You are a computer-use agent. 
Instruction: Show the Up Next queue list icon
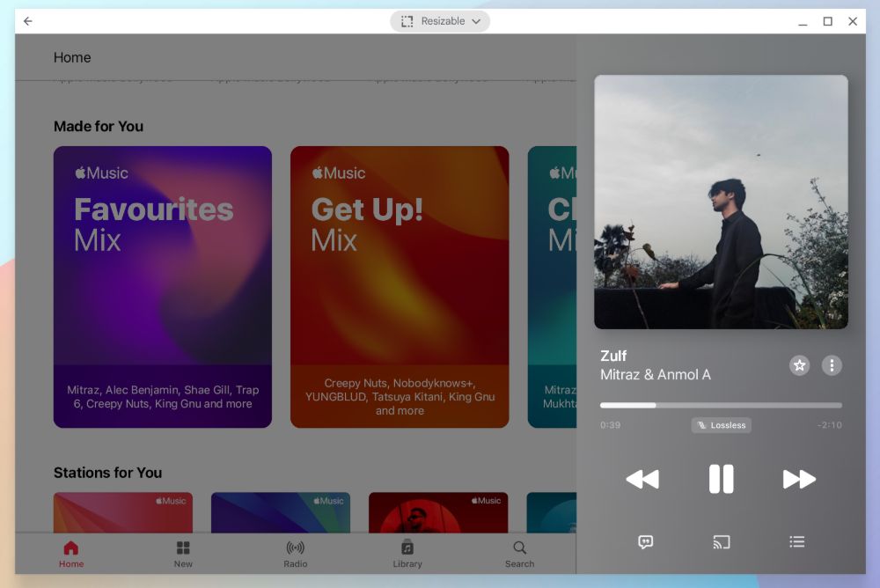797,542
